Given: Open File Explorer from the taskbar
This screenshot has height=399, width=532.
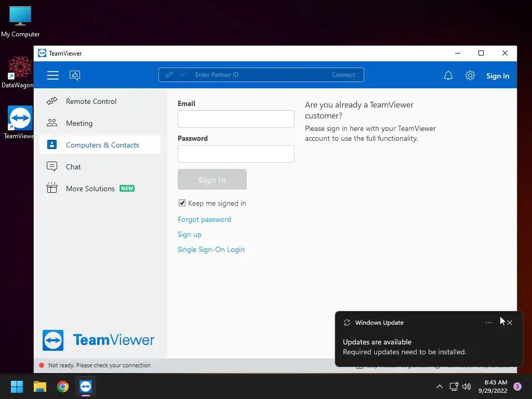Looking at the screenshot, I should (x=39, y=387).
